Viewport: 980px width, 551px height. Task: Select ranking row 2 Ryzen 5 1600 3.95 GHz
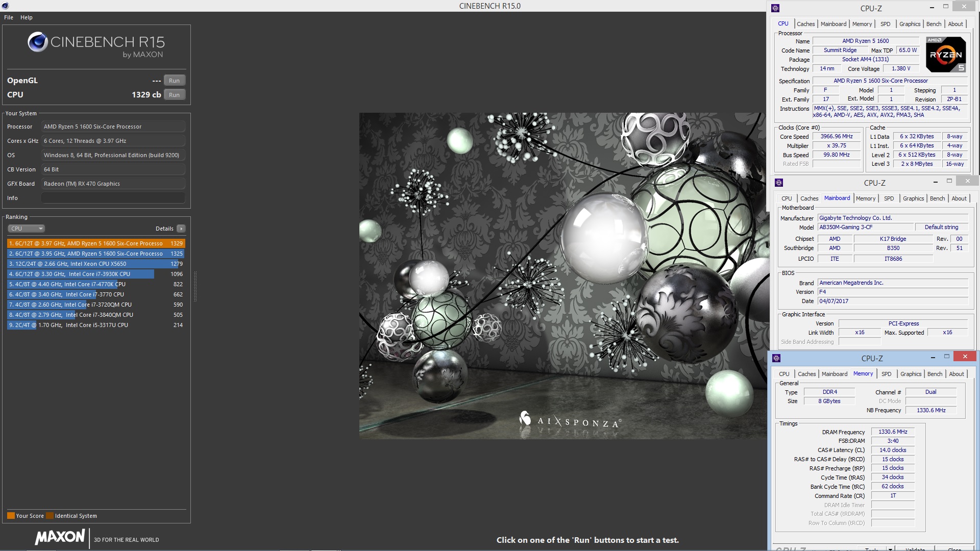[x=95, y=254]
